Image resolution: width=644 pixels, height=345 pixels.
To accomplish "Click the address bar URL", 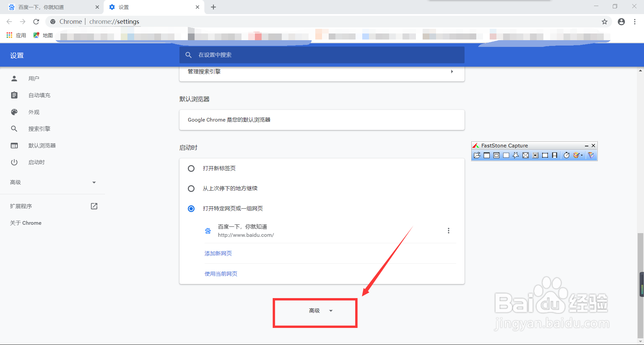I will pyautogui.click(x=114, y=22).
